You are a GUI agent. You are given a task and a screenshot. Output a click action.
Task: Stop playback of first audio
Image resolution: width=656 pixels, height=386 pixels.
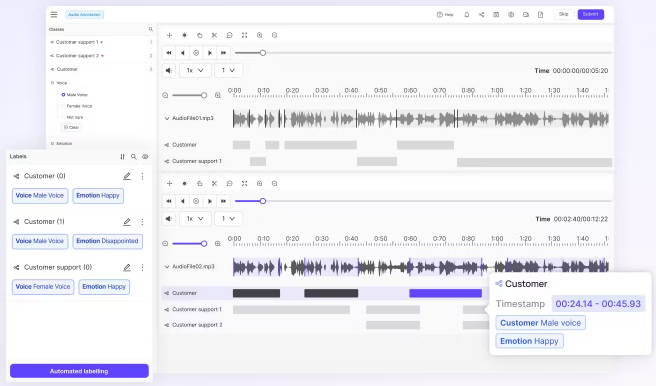[196, 53]
